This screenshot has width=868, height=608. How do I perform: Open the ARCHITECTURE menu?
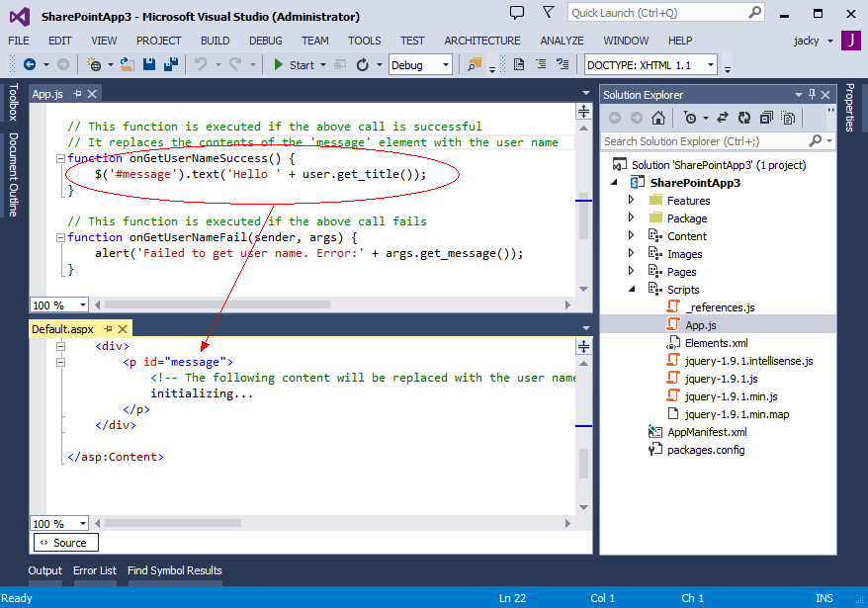[482, 41]
